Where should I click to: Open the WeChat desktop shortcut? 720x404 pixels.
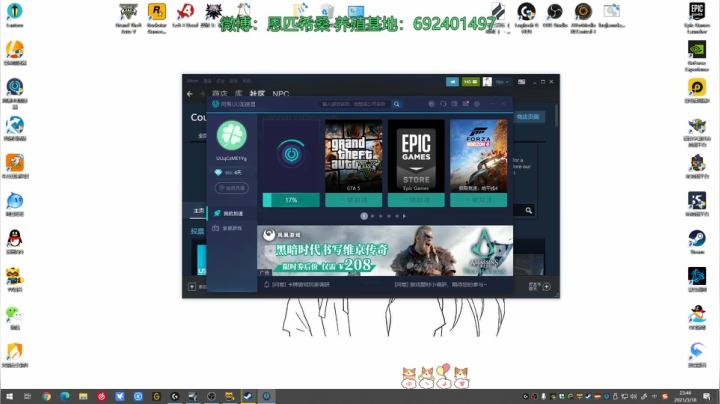[15, 318]
